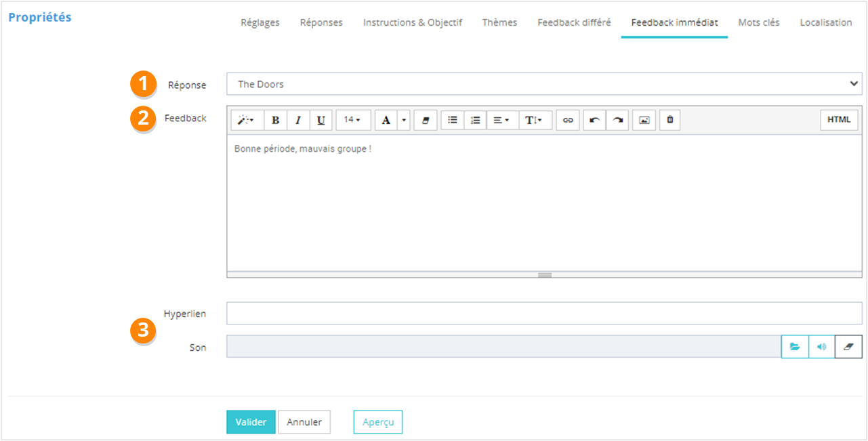
Task: Apply italic formatting to feedback text
Action: [x=298, y=121]
